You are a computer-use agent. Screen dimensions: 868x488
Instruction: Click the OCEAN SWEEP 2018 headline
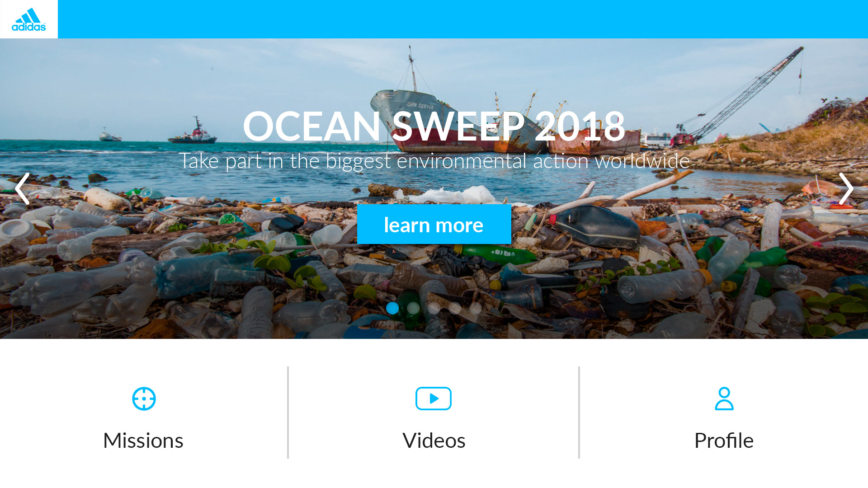tap(434, 126)
